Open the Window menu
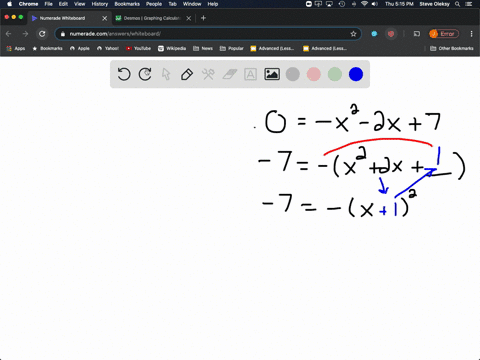The width and height of the screenshot is (480, 360). pos(192,4)
